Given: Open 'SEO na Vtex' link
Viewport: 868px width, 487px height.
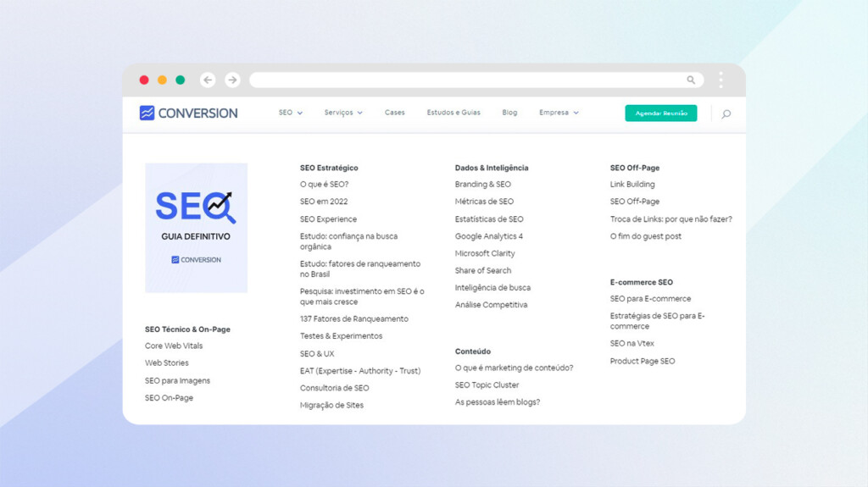Looking at the screenshot, I should 632,344.
